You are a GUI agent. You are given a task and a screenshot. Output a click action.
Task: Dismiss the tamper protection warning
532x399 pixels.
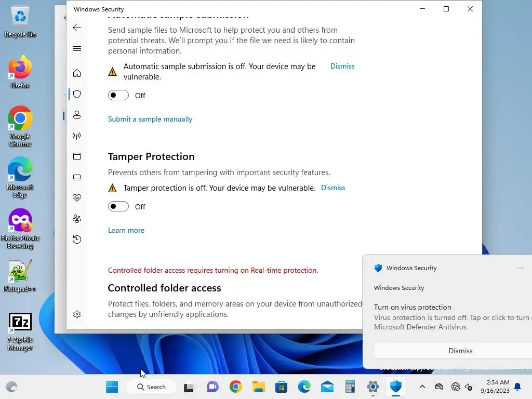point(333,188)
